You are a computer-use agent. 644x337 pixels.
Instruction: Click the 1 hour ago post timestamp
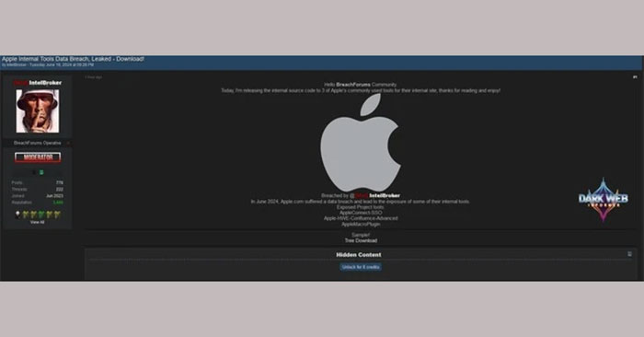[x=93, y=77]
